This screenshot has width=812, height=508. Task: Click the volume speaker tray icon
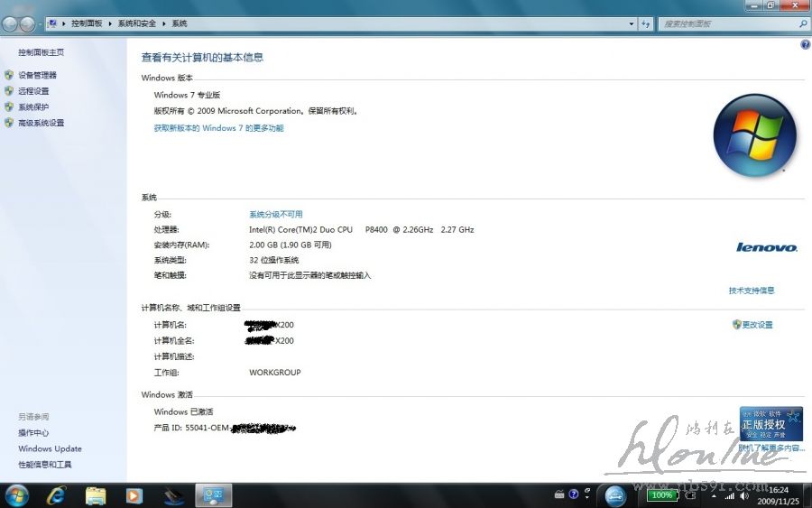[x=744, y=496]
